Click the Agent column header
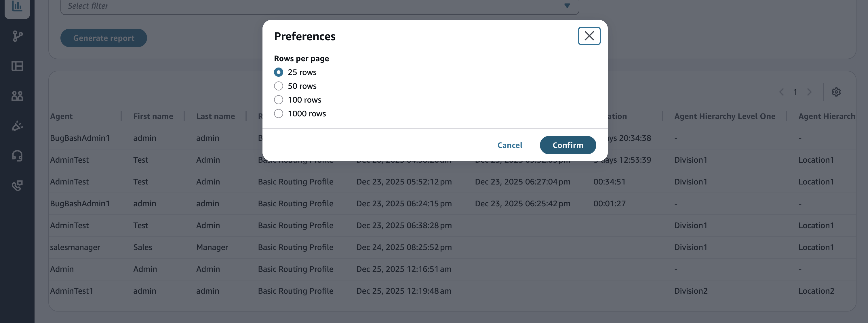Image resolution: width=868 pixels, height=323 pixels. tap(61, 116)
